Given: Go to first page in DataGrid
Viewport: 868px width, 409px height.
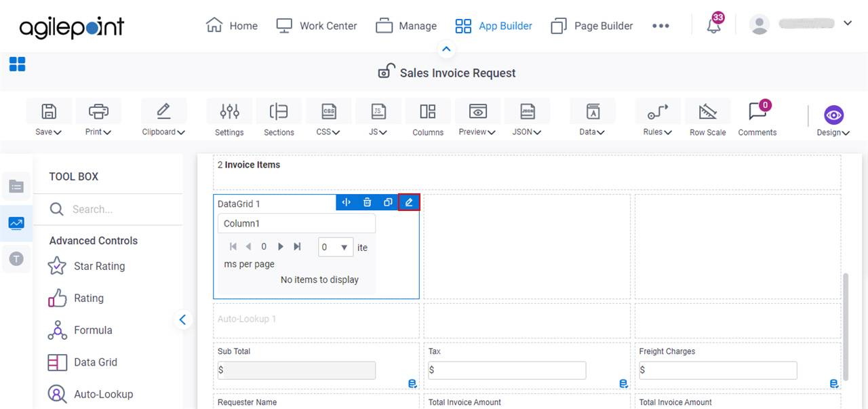Looking at the screenshot, I should pos(233,247).
